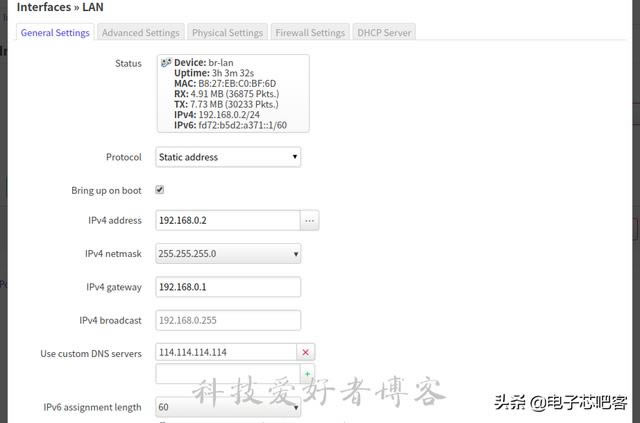Screen dimensions: 640x423
Task: Go to the Firewall Settings tab
Action: [310, 32]
